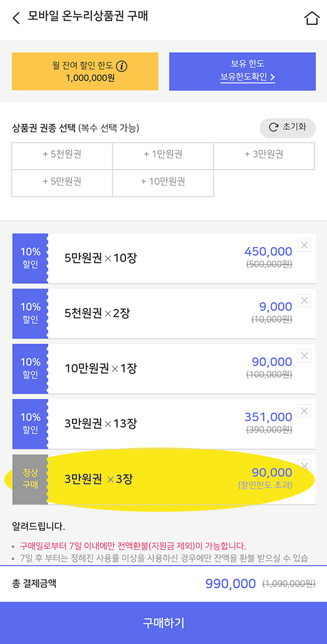Screen dimensions: 327x644
Task: Add a 3만원권 voucher
Action: click(264, 156)
